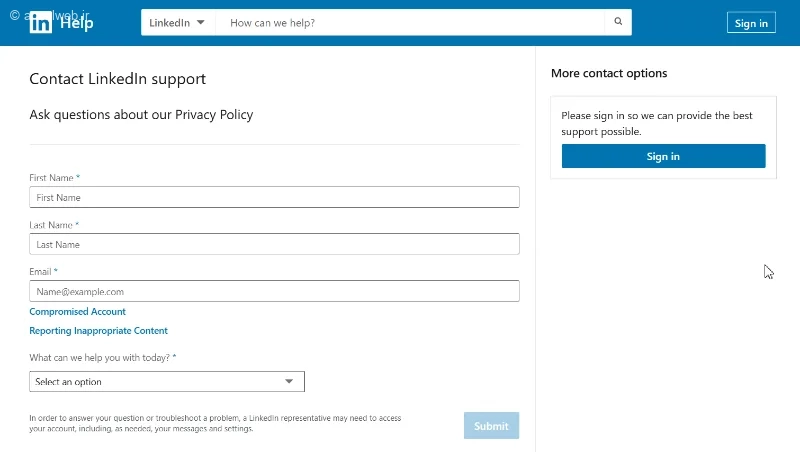
Task: Open the LinkedIn product dropdown
Action: pyautogui.click(x=178, y=22)
